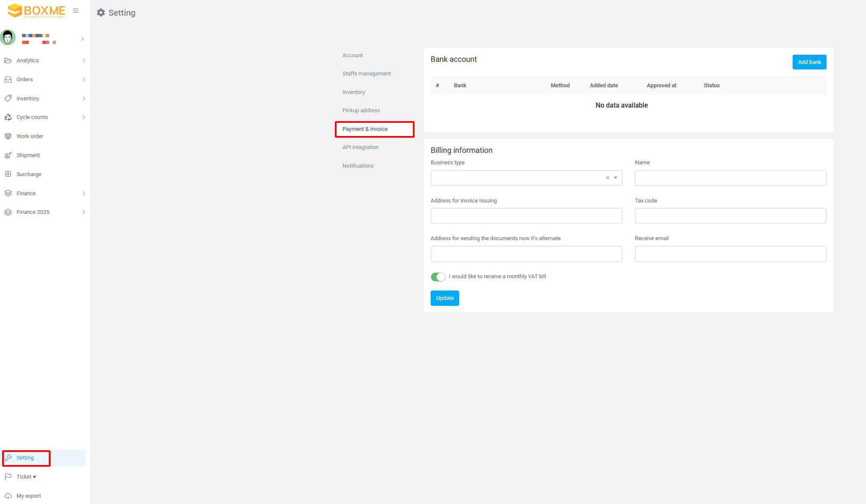Open the API Integration settings tab

click(x=360, y=147)
